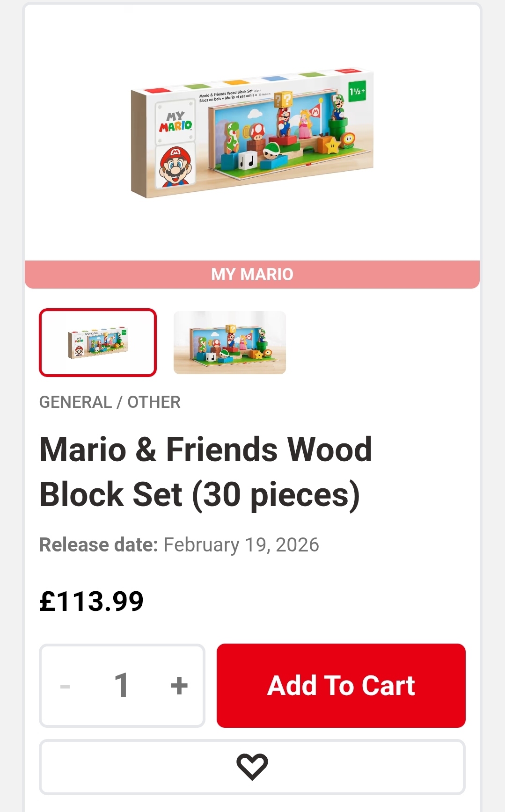Click the quantity field showing 1
The width and height of the screenshot is (505, 812).
click(122, 686)
